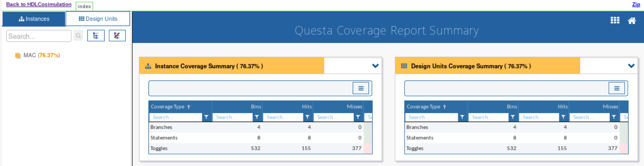Image resolution: width=644 pixels, height=166 pixels.
Task: Click Toggles hits value 155 in Design Units table
Action: [x=562, y=148]
